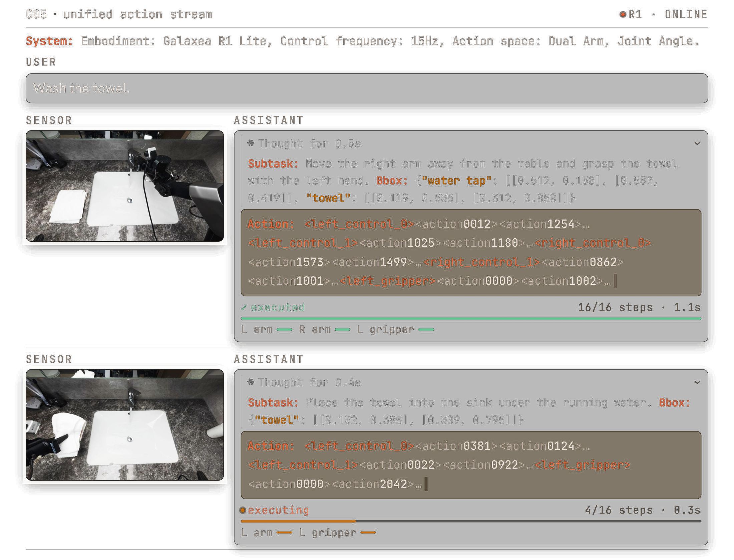The image size is (734, 560).
Task: Click the R1 online status dot
Action: point(622,14)
